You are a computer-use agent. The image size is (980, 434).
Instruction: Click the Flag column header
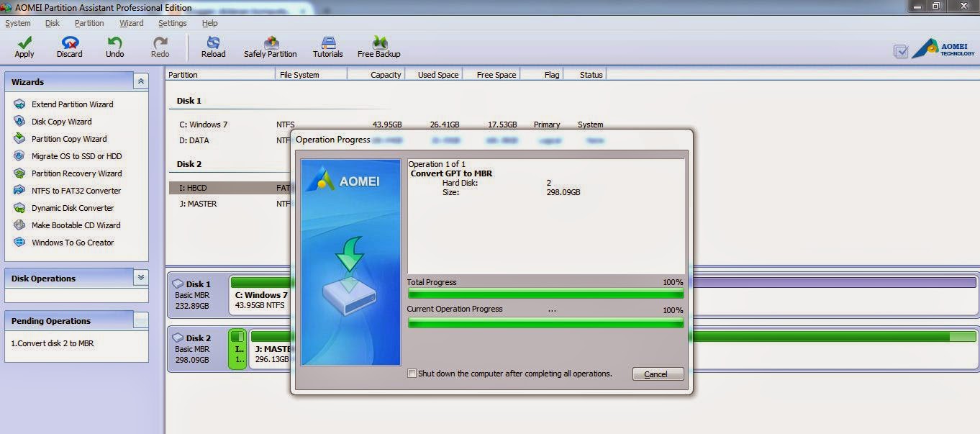click(x=540, y=74)
